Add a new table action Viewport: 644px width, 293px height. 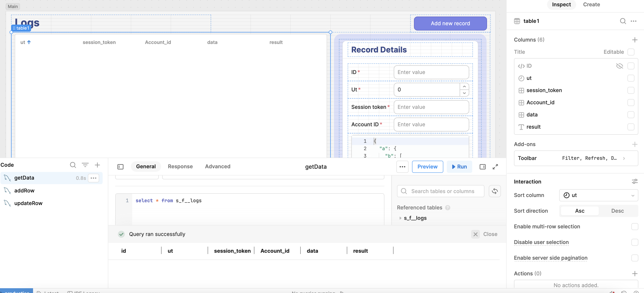(634, 273)
